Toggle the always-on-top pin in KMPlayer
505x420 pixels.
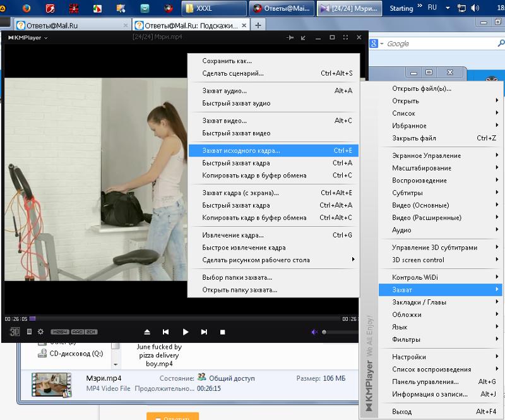290,38
